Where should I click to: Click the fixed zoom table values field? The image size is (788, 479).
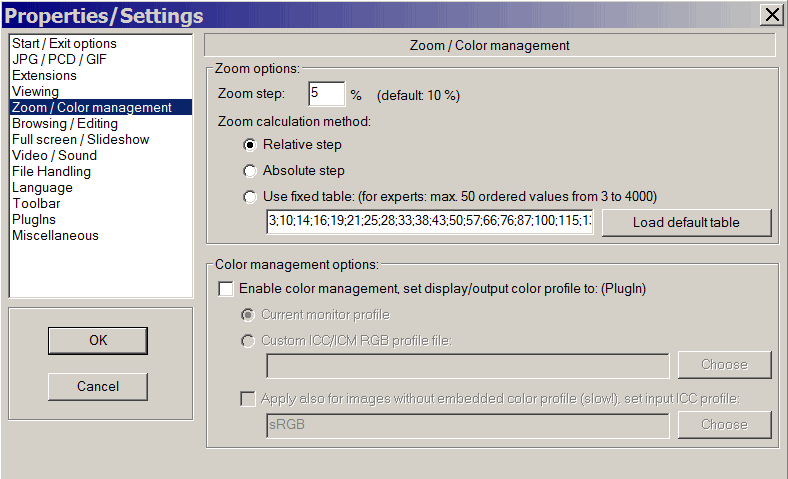coord(429,222)
